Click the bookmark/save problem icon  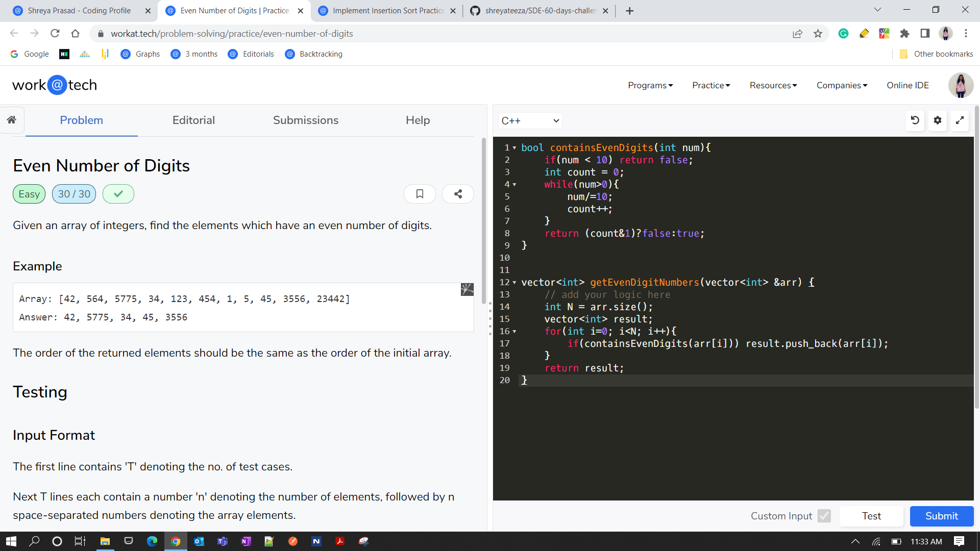[420, 194]
